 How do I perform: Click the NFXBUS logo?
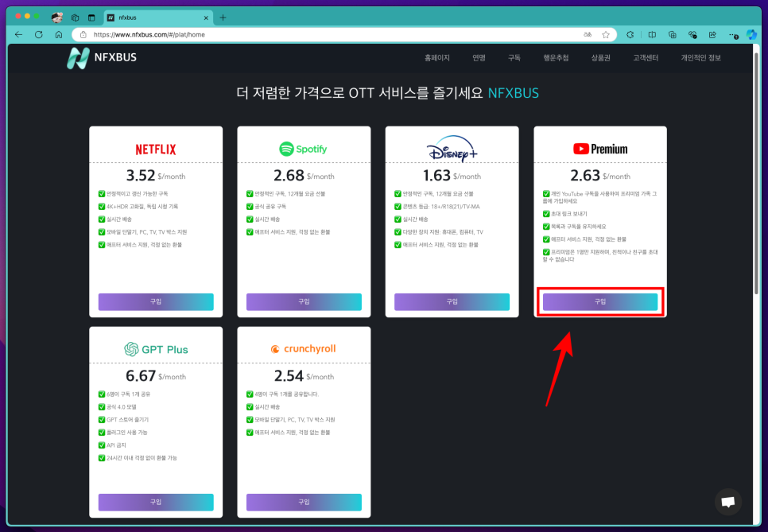pos(102,58)
